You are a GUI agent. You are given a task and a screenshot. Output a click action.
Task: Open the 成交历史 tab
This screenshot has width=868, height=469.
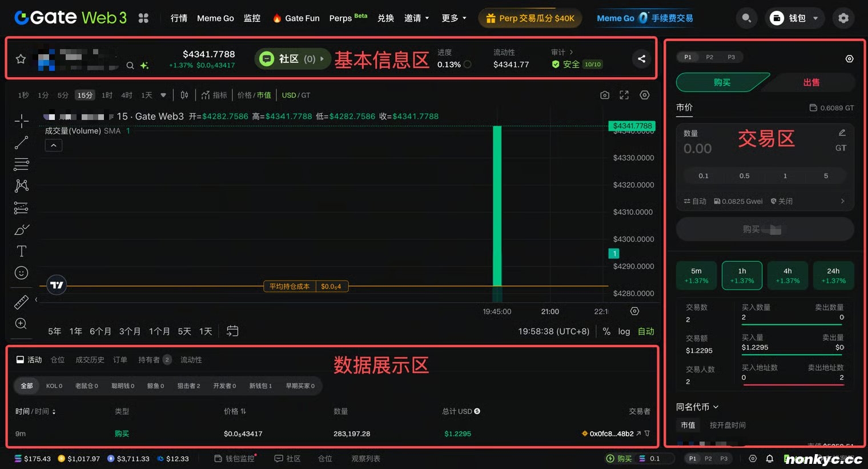coord(90,360)
